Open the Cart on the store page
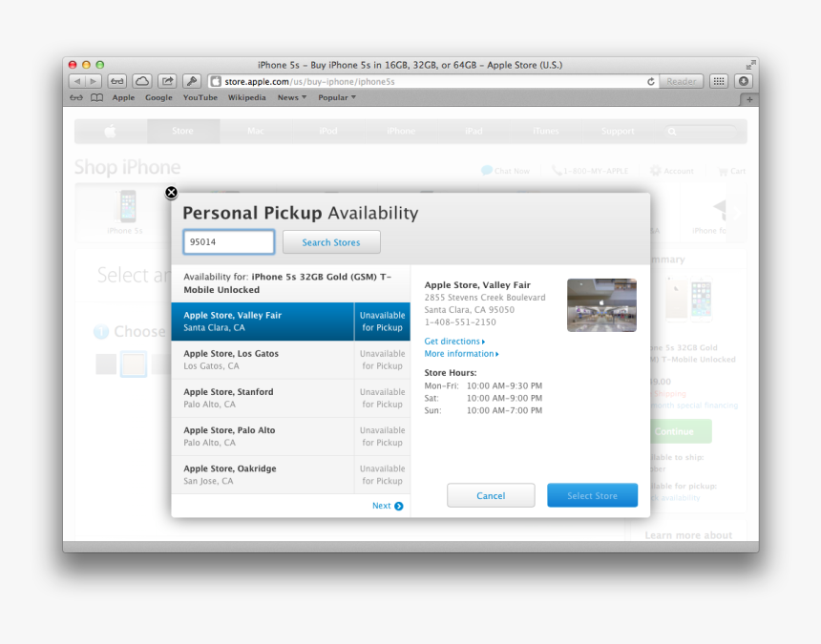Viewport: 821px width, 644px height. point(731,171)
